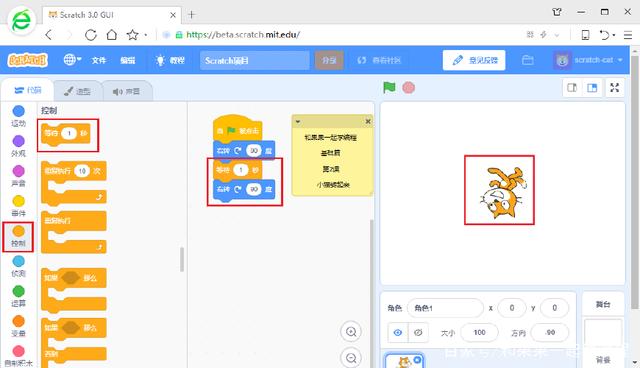640x368 pixels.
Task: Click the red stop button
Action: pyautogui.click(x=409, y=87)
